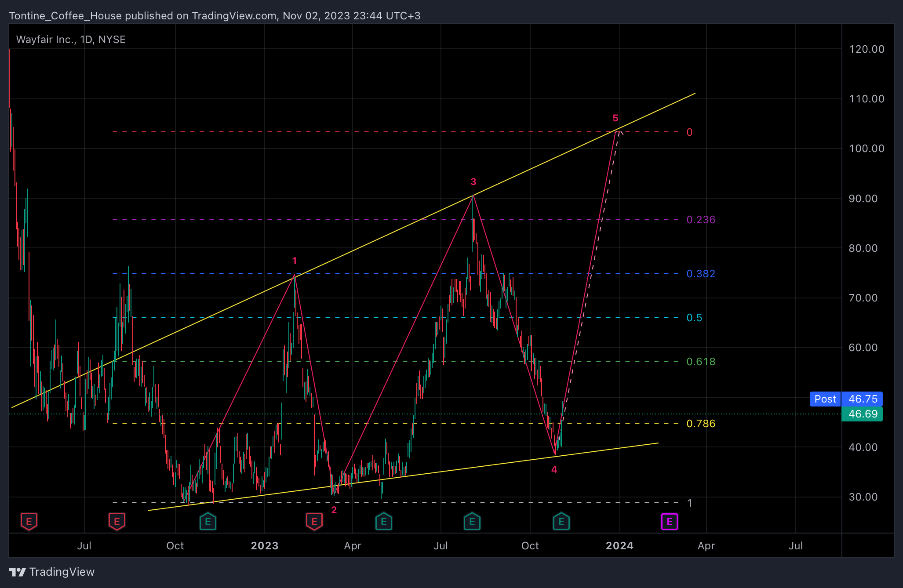Click the magenta future earnings marker
The height and width of the screenshot is (588, 903).
coord(670,522)
